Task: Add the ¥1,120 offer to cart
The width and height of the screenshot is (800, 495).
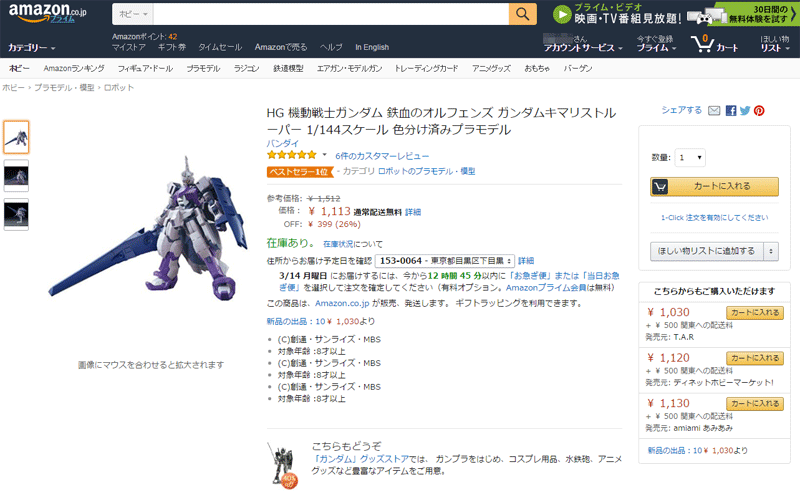Action: click(755, 358)
